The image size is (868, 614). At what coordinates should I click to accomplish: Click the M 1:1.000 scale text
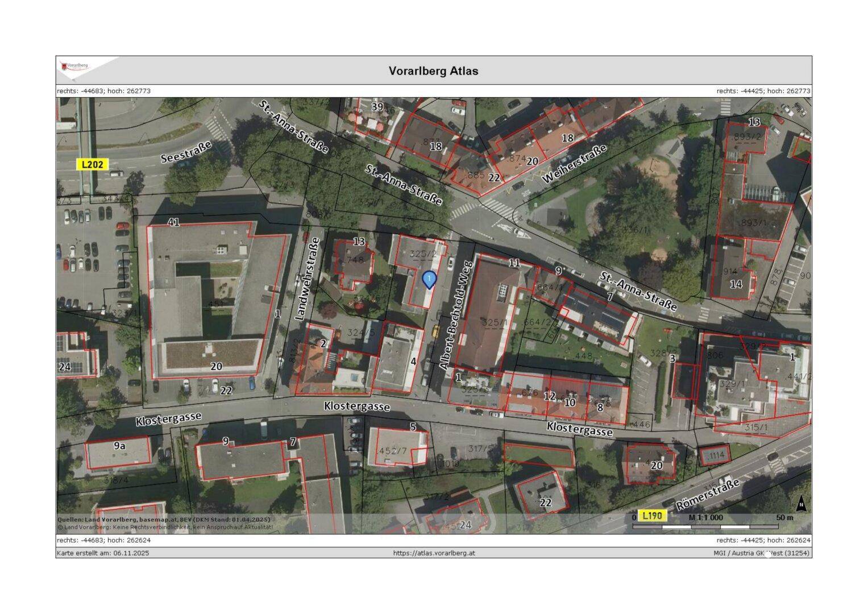pos(706,517)
